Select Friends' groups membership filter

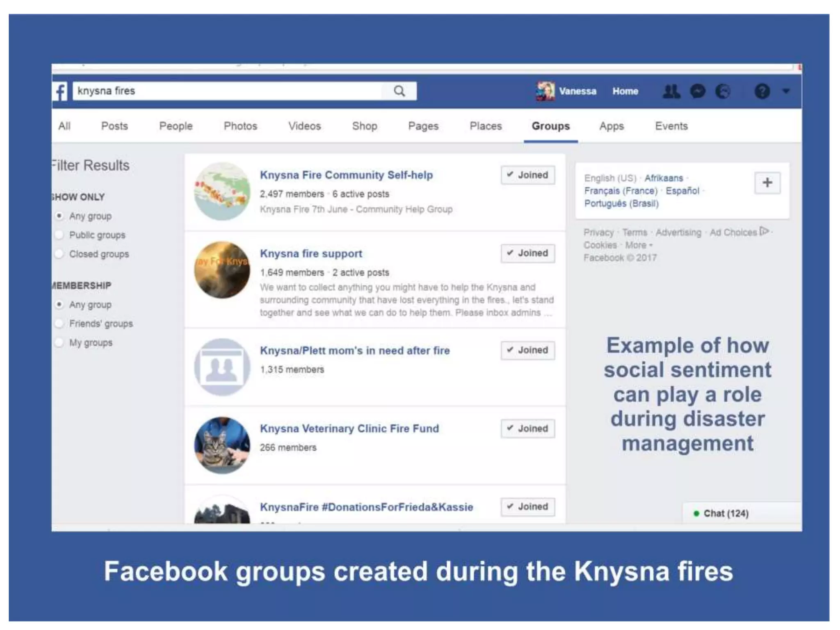59,324
